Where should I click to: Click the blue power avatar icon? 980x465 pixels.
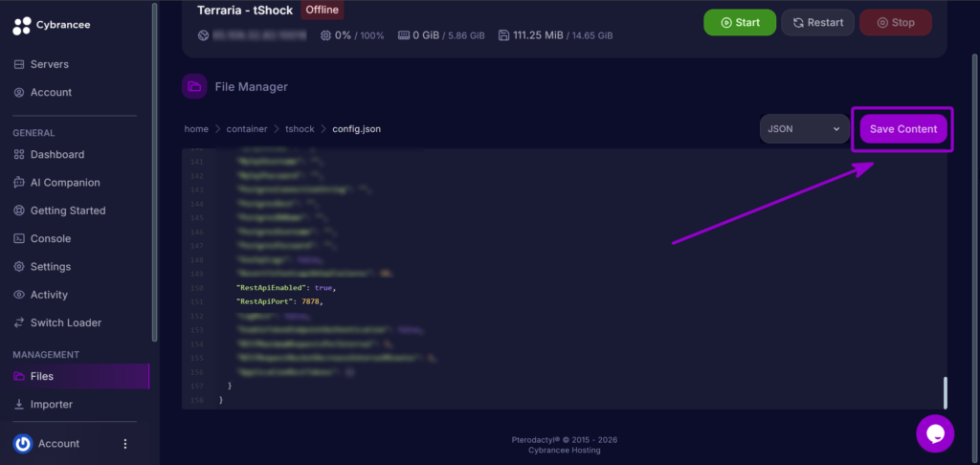click(x=23, y=444)
